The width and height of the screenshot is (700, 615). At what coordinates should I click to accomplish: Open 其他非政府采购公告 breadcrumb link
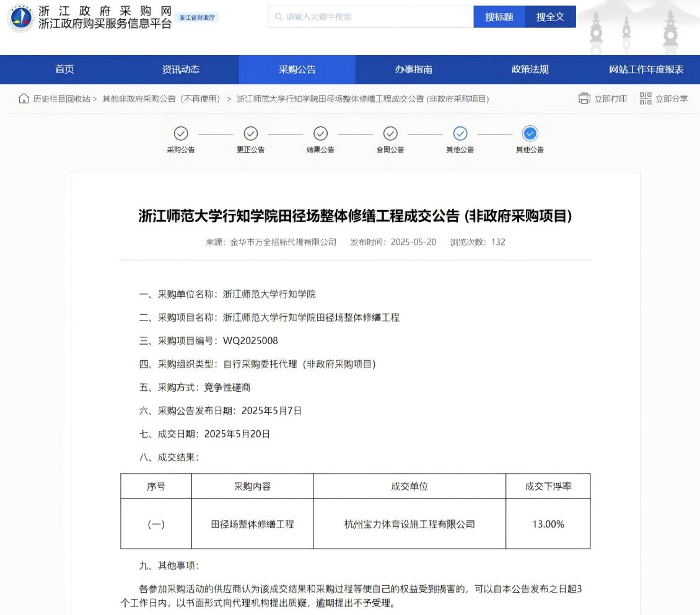coord(161,99)
